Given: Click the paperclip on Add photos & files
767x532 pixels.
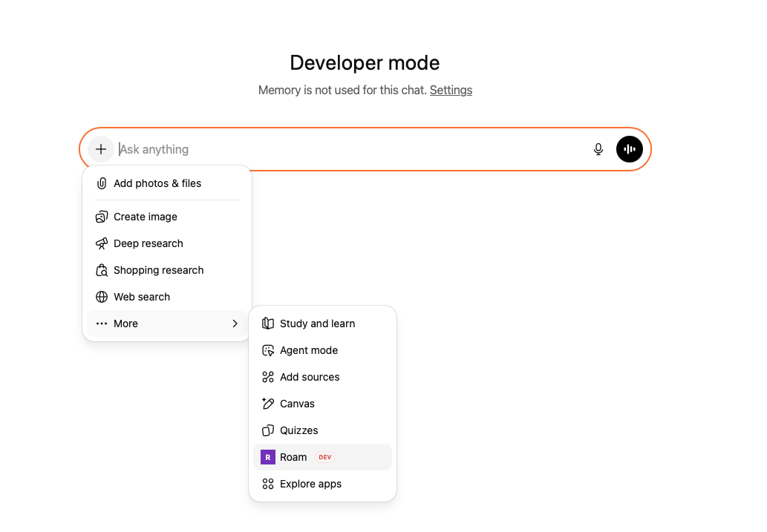Looking at the screenshot, I should (101, 183).
